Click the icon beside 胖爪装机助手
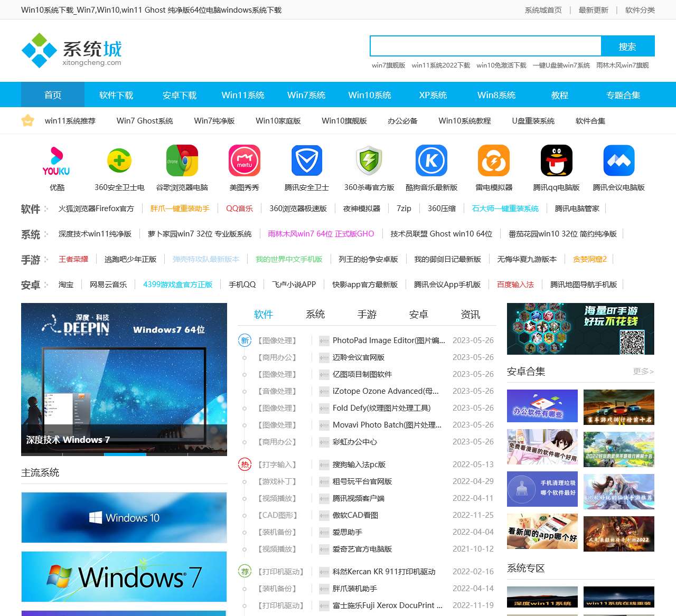676x616 pixels. pos(324,589)
